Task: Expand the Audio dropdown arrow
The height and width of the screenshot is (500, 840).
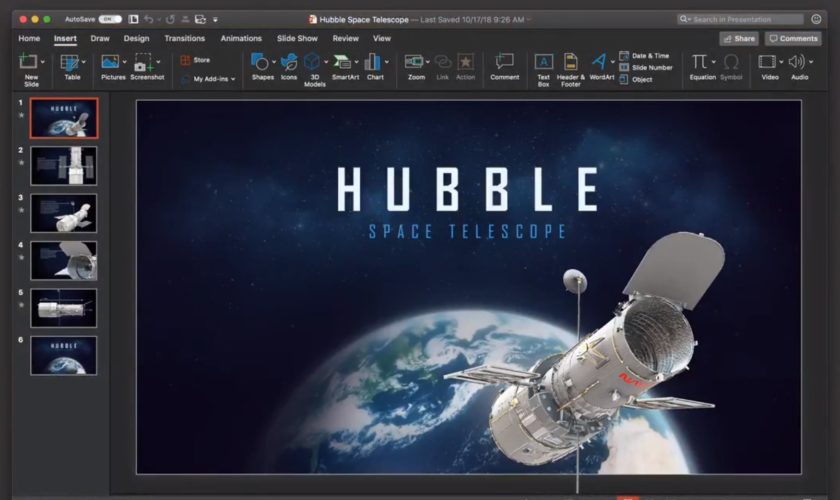Action: click(x=809, y=62)
